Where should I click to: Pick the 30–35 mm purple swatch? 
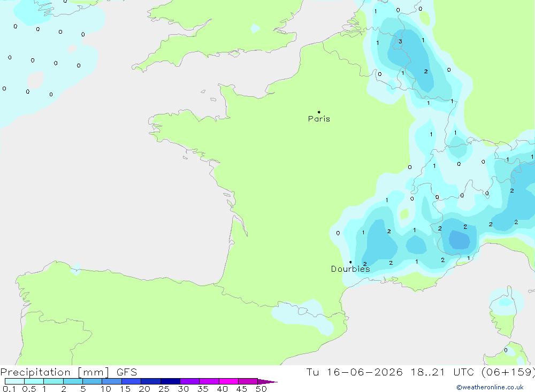[x=190, y=381]
